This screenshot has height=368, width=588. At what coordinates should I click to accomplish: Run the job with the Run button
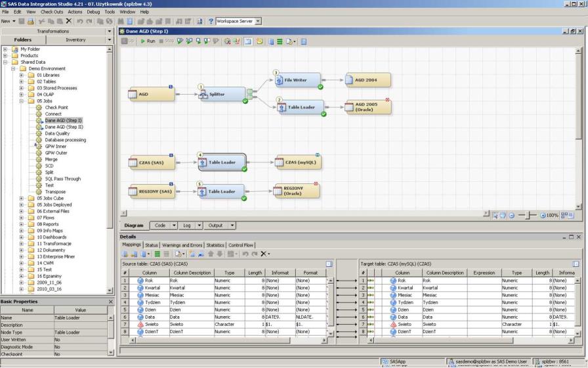point(148,41)
